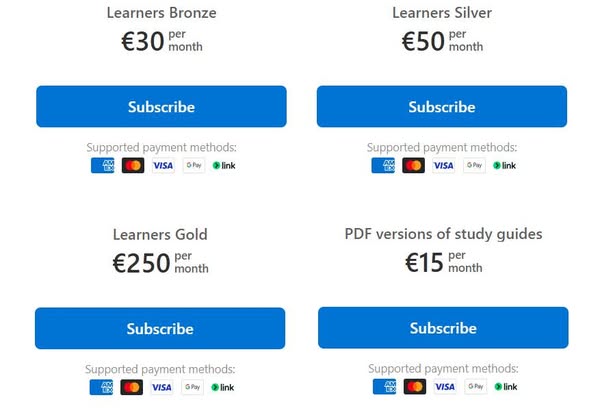Screen dimensions: 600x415
Task: Click the Mastercard icon under Learners Gold
Action: [131, 387]
